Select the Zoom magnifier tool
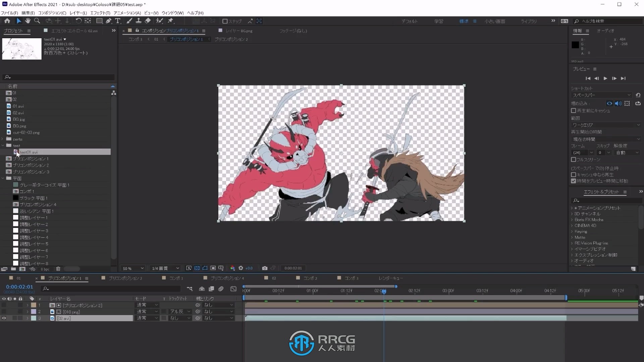This screenshot has width=644, height=362. click(37, 21)
